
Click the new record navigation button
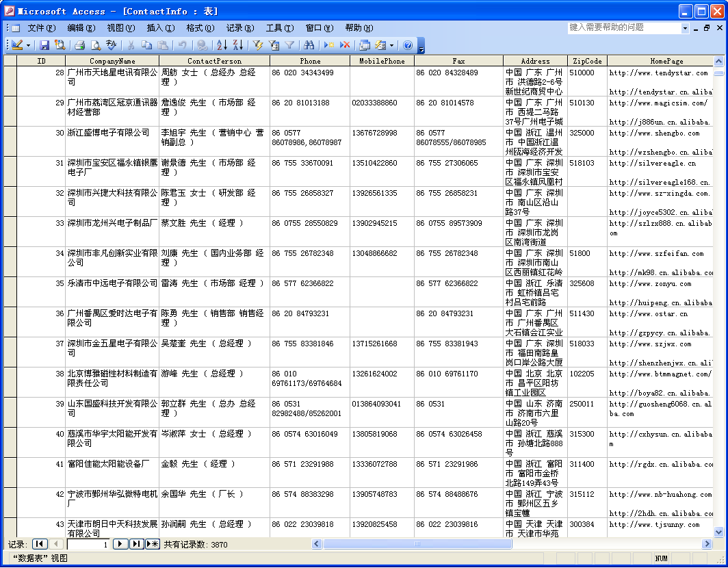click(x=152, y=544)
